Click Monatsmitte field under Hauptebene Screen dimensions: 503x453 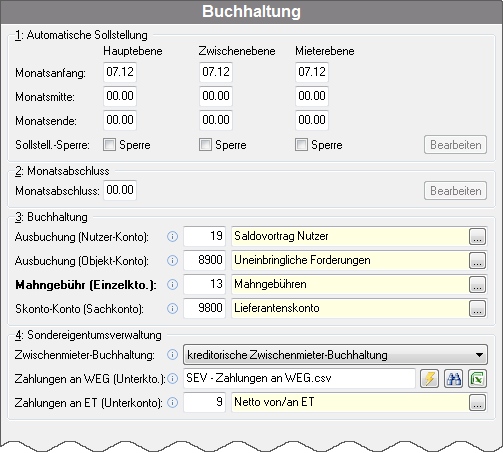[x=120, y=96]
